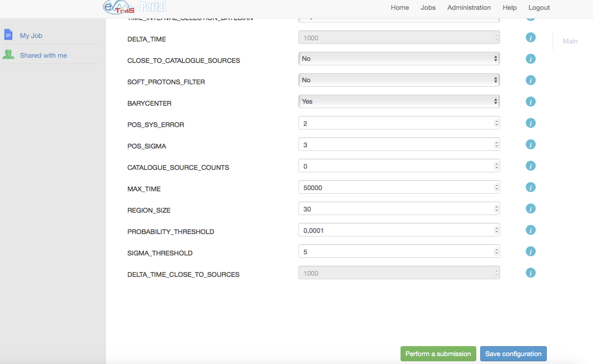The width and height of the screenshot is (593, 364).
Task: Click stepper arrows on POS_SYS_ERROR
Action: (x=496, y=123)
